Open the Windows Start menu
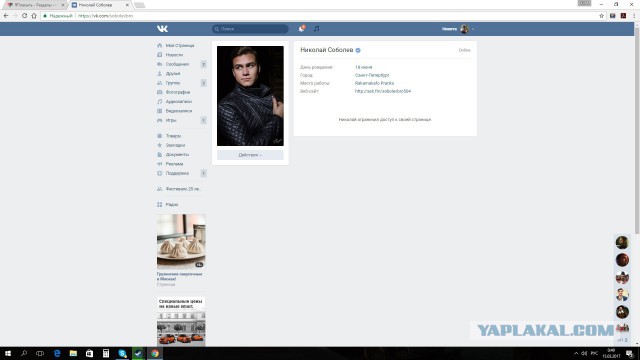Screen dimensions: 640x360 click(8, 353)
